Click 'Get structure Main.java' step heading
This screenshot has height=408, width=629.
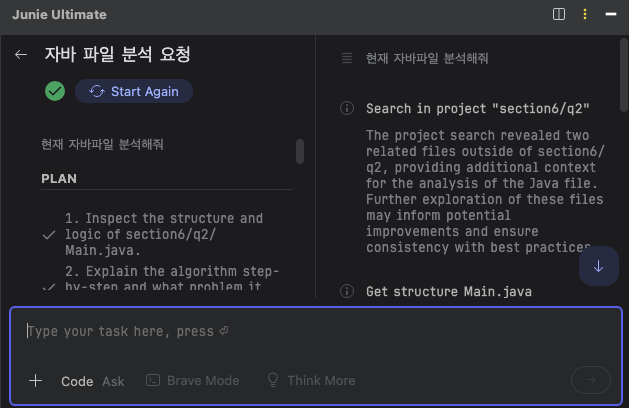coord(449,291)
